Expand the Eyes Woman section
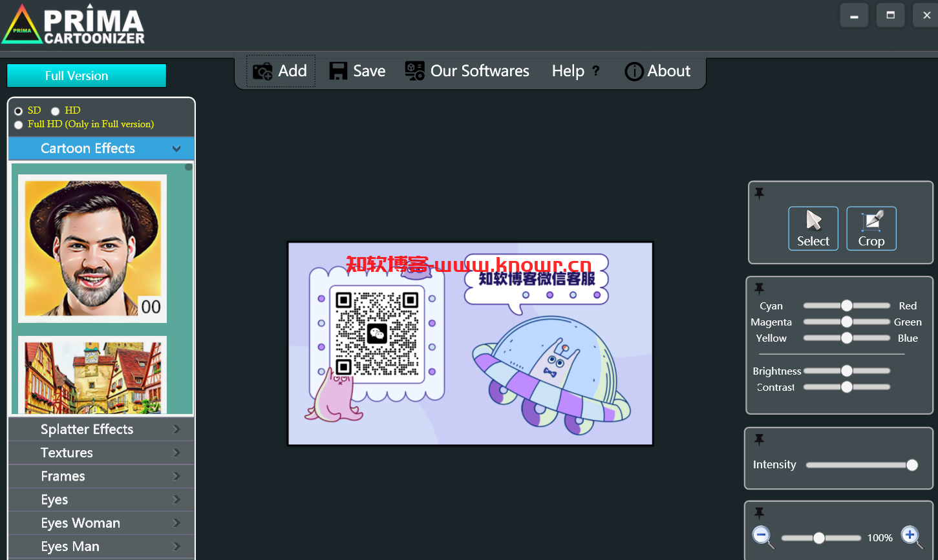 click(x=101, y=523)
